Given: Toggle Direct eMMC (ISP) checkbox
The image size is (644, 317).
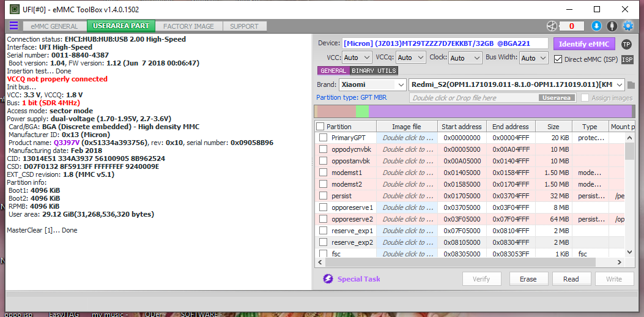Looking at the screenshot, I should coord(558,59).
